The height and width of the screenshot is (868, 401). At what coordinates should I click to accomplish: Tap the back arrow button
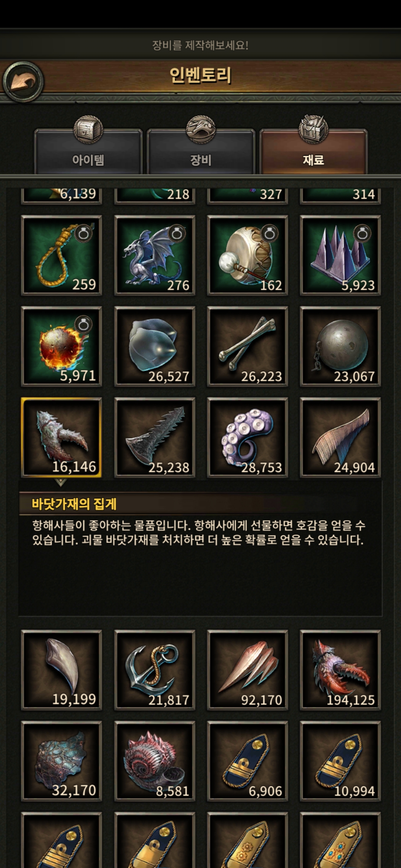pos(23,82)
